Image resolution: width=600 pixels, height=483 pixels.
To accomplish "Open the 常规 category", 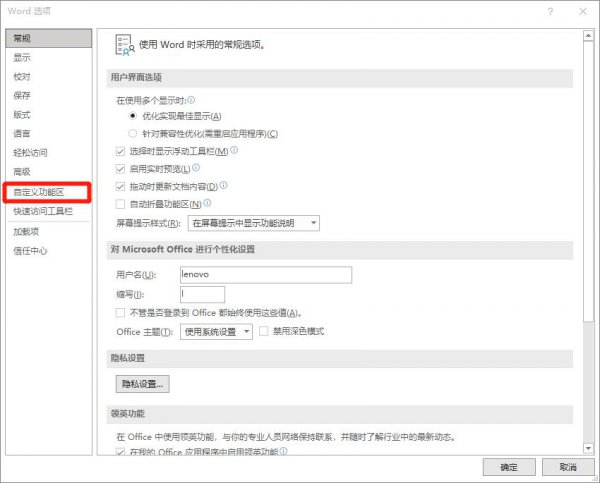I will pos(49,38).
